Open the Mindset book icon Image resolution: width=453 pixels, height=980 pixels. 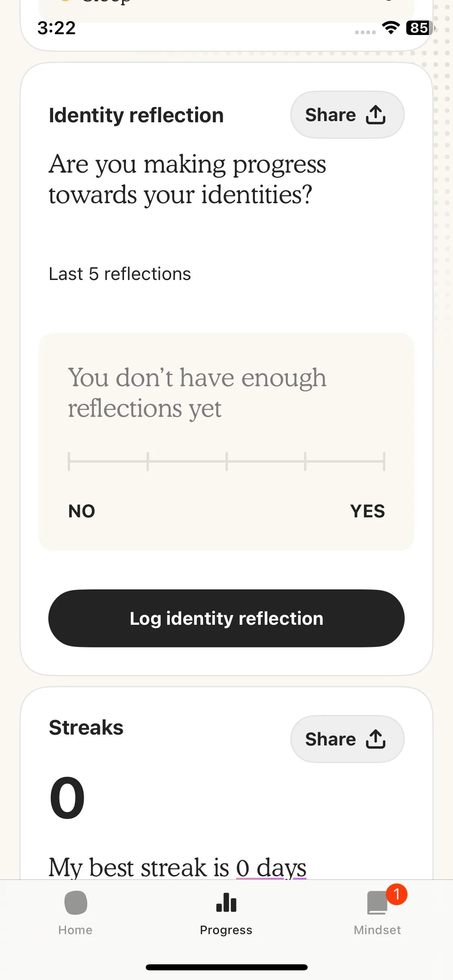[377, 903]
